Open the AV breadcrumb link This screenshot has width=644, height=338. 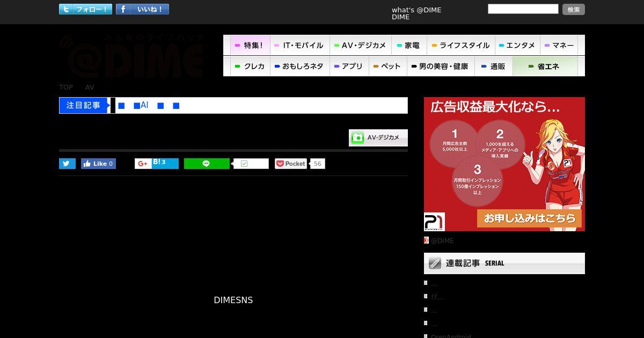(90, 87)
